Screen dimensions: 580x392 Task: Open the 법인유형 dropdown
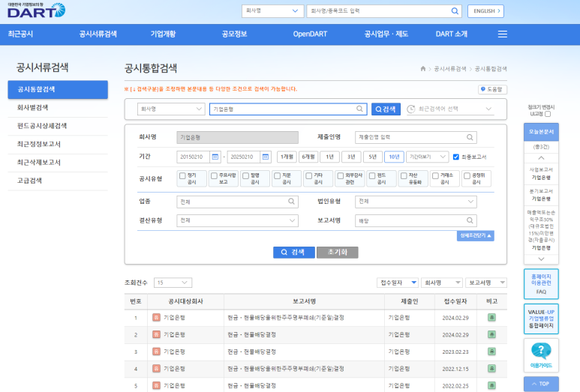tap(416, 202)
